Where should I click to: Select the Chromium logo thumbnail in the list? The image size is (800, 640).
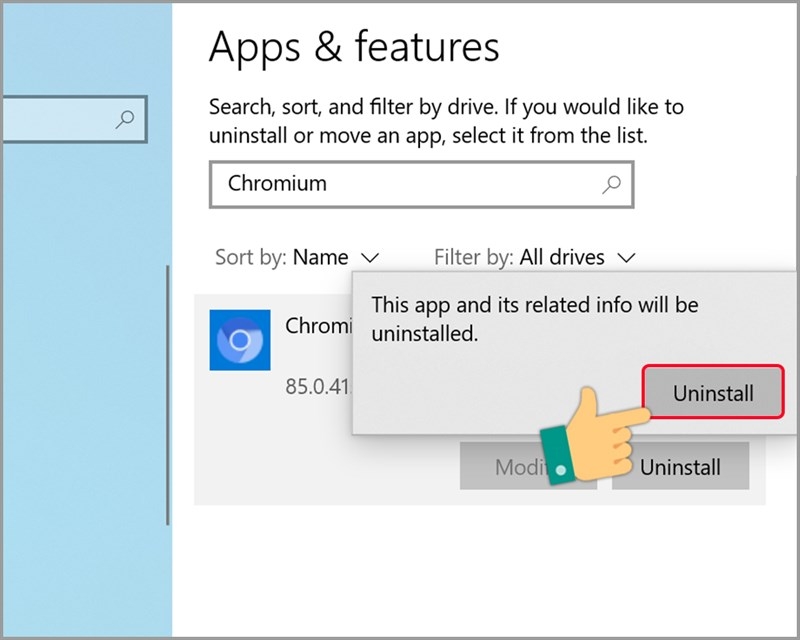coord(240,340)
